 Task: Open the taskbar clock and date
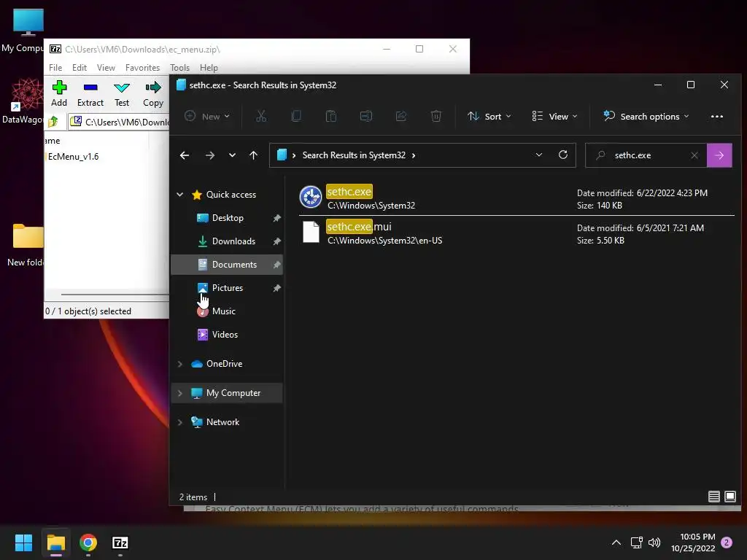(x=693, y=542)
